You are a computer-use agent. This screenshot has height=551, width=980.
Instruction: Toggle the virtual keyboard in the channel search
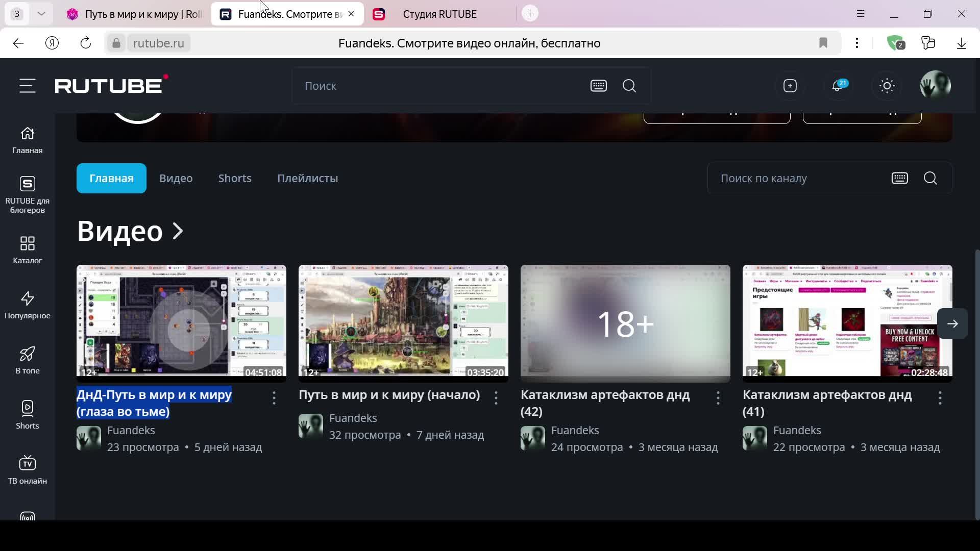pos(899,178)
